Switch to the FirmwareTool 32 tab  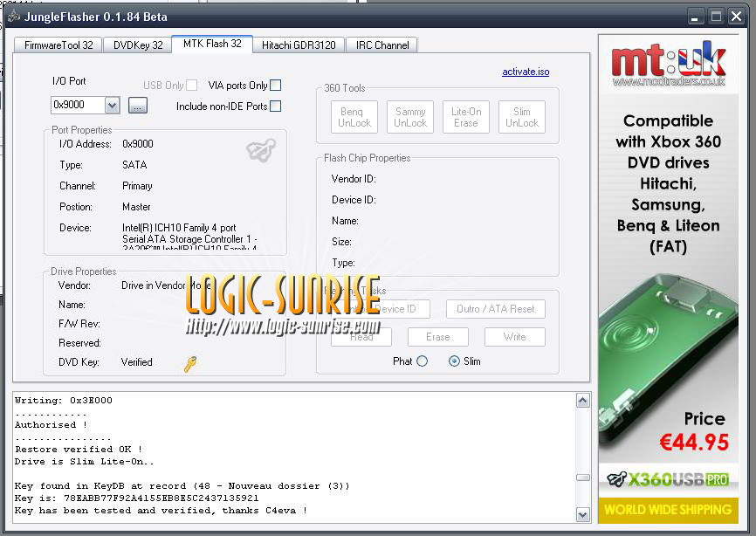(x=58, y=45)
